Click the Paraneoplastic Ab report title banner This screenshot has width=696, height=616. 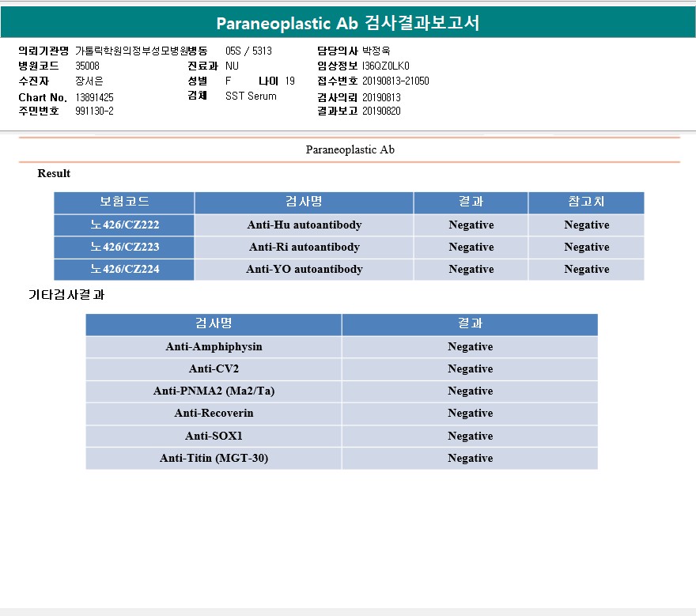(x=348, y=23)
